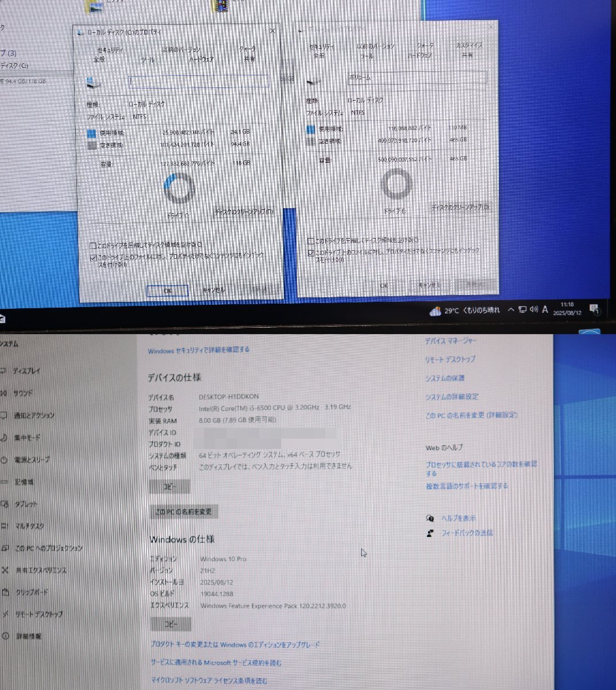Toggle content indexing checkbox for drive E
This screenshot has height=690, width=616.
click(311, 253)
